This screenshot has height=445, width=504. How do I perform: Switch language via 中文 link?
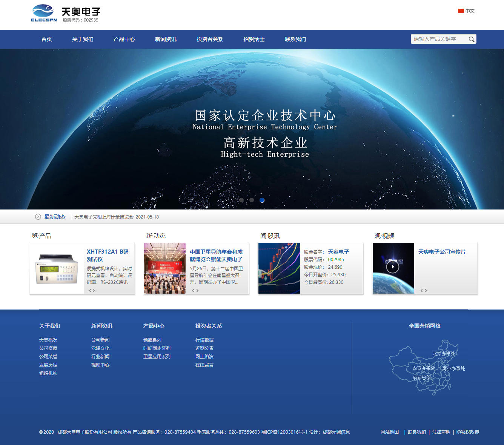(470, 11)
